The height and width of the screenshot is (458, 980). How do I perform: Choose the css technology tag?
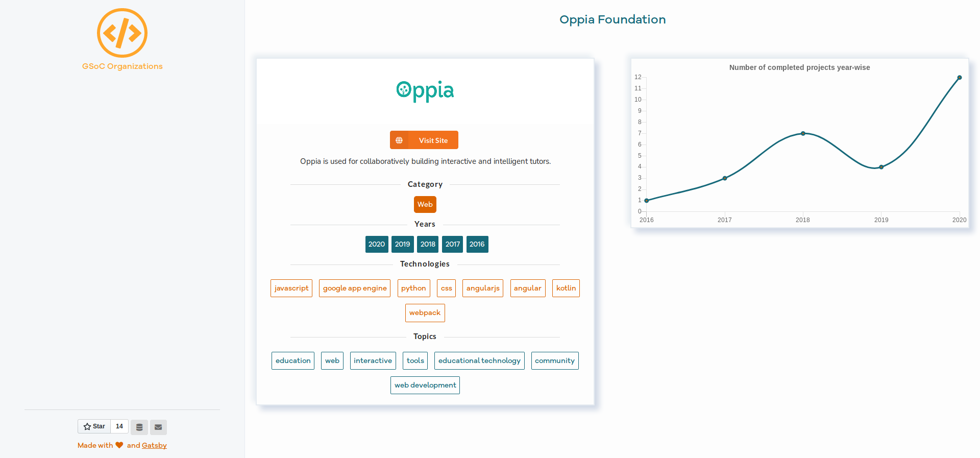[447, 288]
